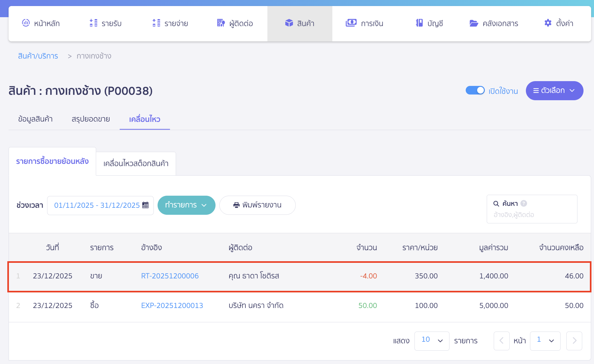
Task: Open the page number dropdown
Action: [545, 341]
